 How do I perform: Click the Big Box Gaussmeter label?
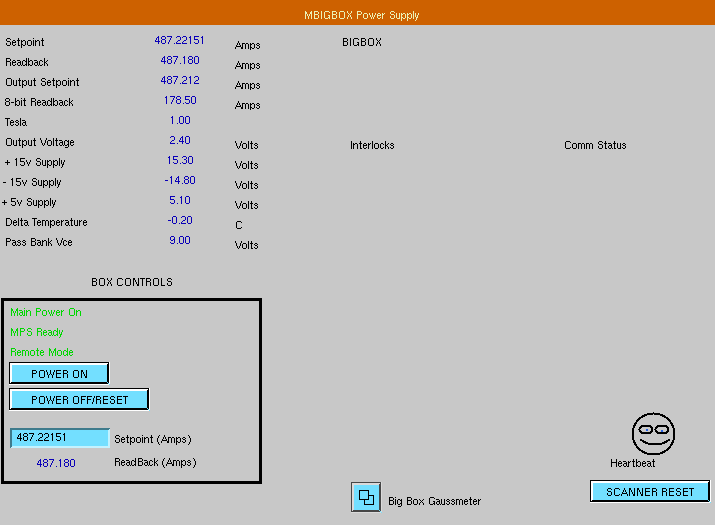click(x=435, y=501)
